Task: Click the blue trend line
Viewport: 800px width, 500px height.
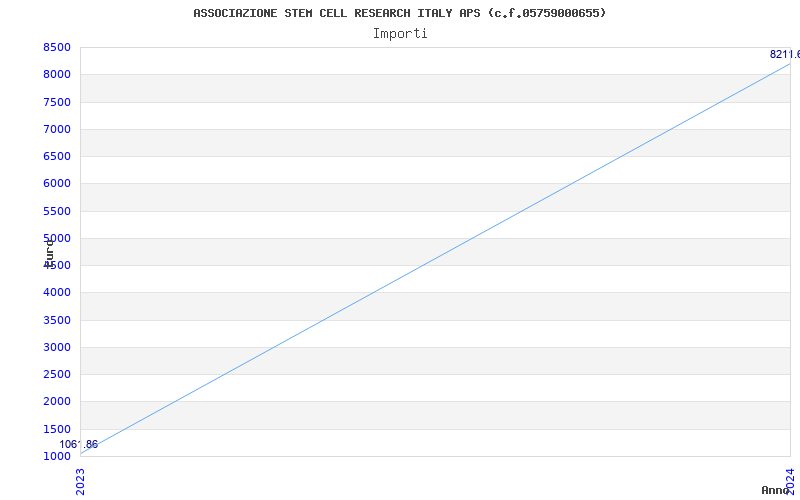Action: 435,258
